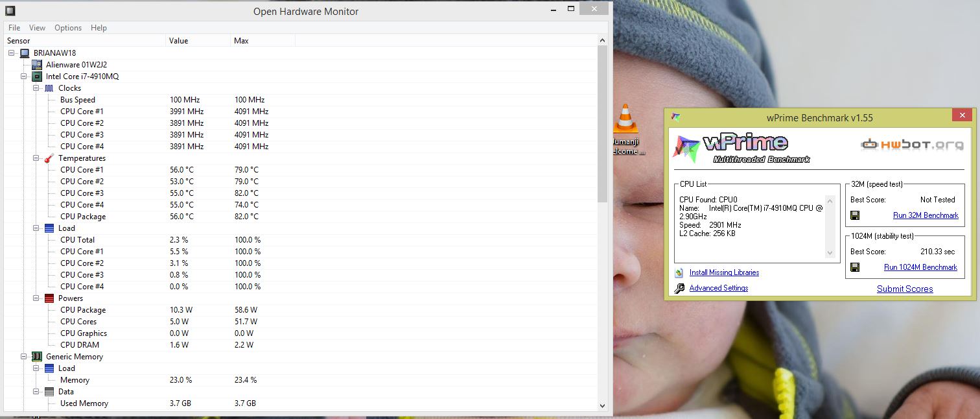Screen dimensions: 980x419
Task: Click the gray Data group icon
Action: coord(49,392)
